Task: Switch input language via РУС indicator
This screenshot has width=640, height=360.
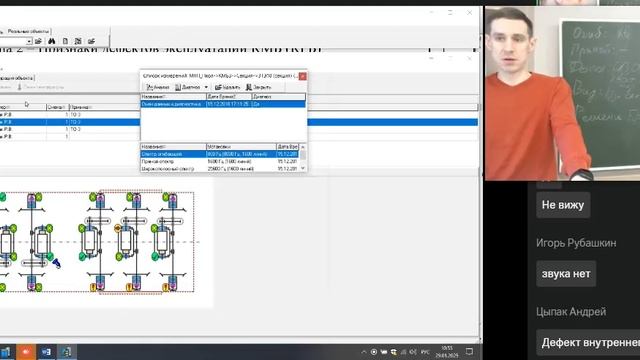Action: click(425, 352)
